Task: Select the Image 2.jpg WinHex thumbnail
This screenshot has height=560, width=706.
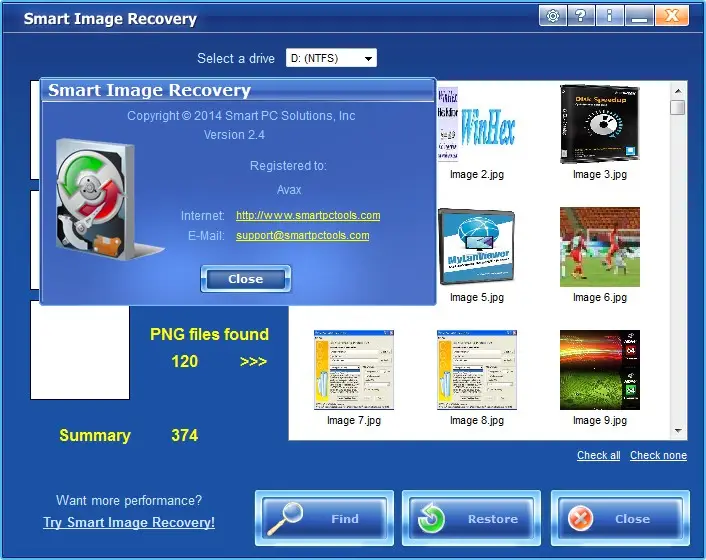Action: coord(476,124)
